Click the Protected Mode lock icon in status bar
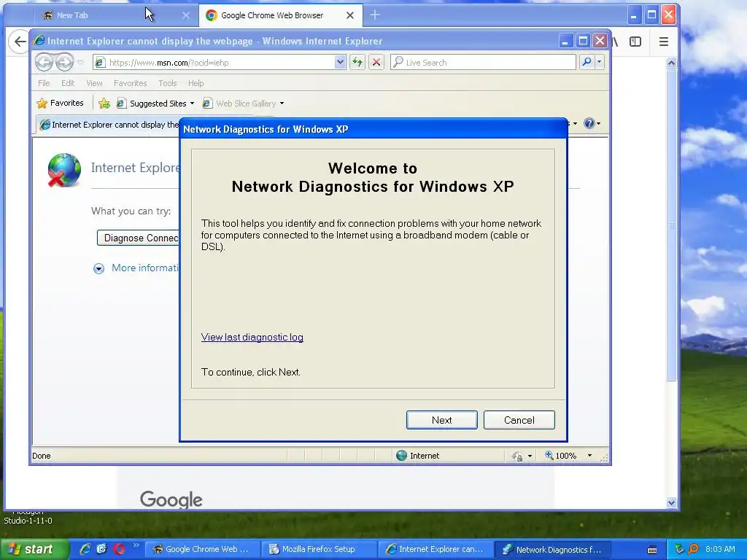This screenshot has height=560, width=747. click(x=517, y=456)
